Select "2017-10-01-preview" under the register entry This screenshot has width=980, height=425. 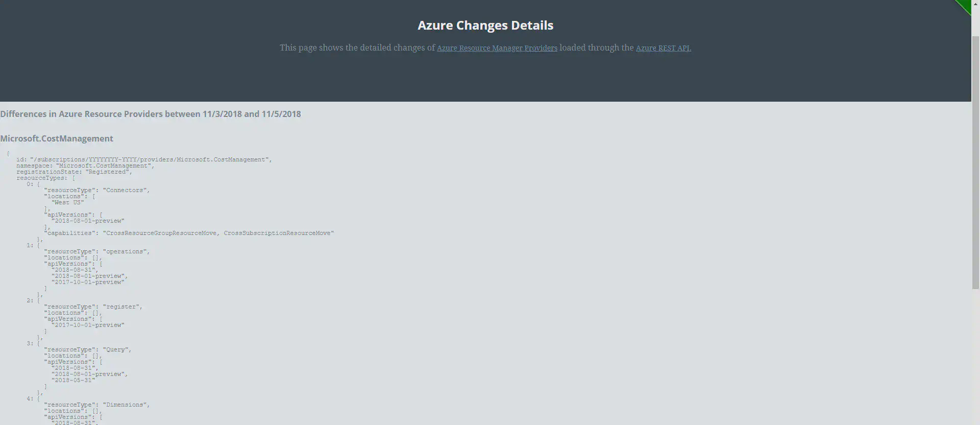[x=88, y=325]
